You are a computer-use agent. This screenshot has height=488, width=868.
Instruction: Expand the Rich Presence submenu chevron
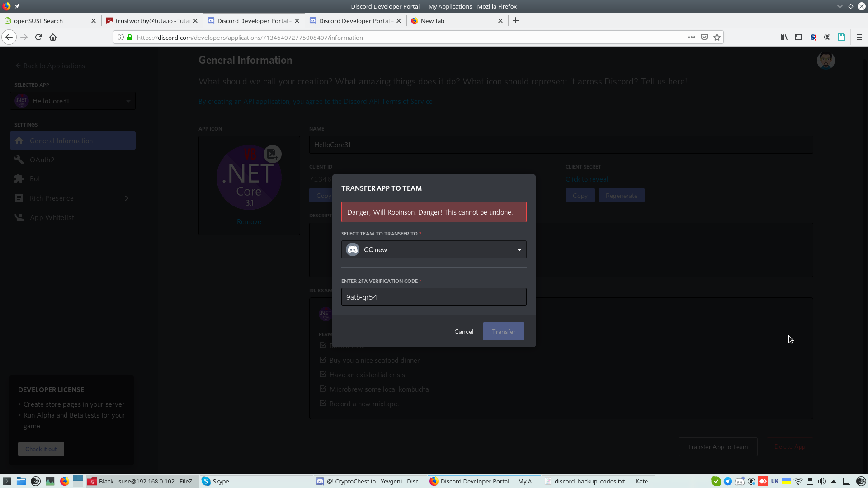pyautogui.click(x=127, y=198)
